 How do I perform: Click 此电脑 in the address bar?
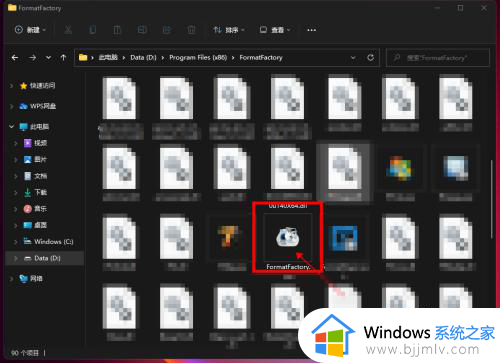coord(108,58)
